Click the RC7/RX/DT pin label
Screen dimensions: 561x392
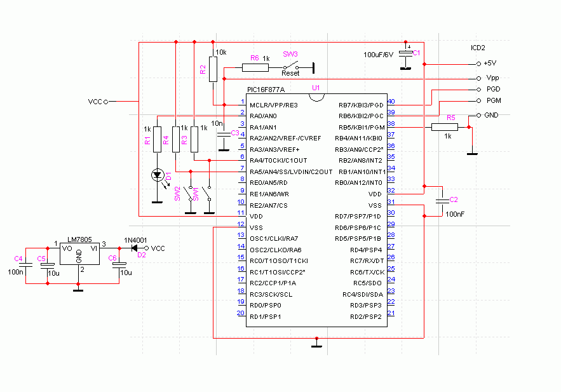pos(367,261)
